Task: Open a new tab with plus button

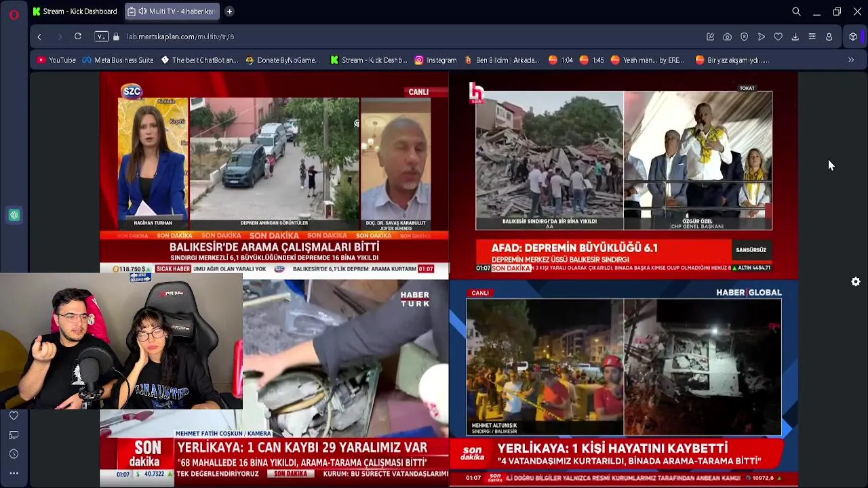Action: (x=229, y=12)
